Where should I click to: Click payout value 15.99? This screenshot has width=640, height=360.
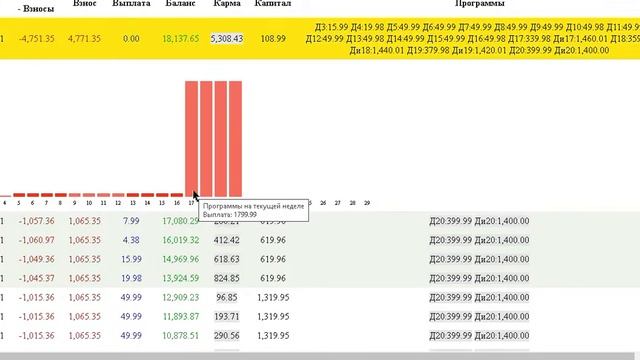(131, 259)
